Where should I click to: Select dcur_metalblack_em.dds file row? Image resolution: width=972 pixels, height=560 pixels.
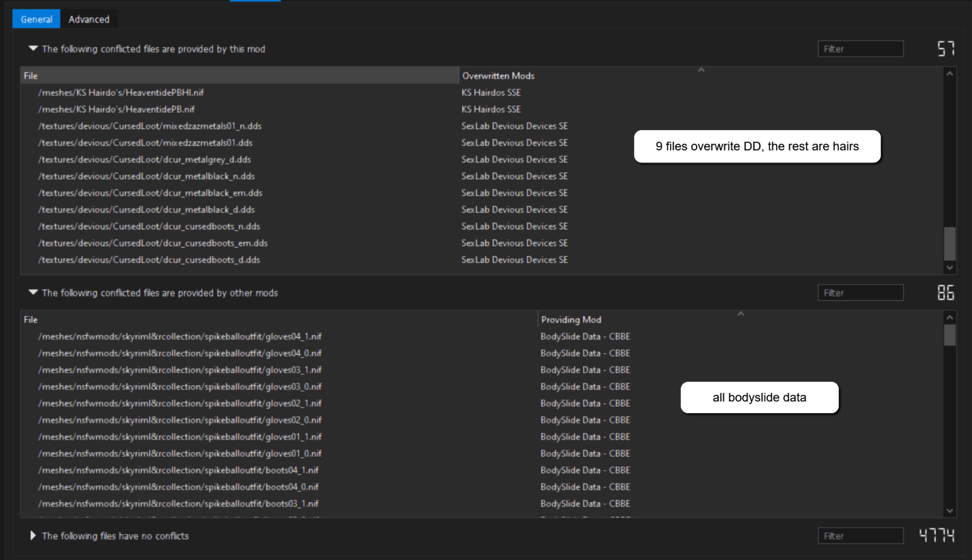point(482,193)
